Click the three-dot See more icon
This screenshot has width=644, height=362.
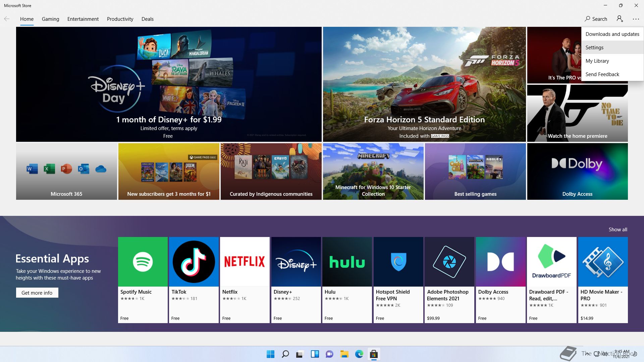(x=636, y=19)
